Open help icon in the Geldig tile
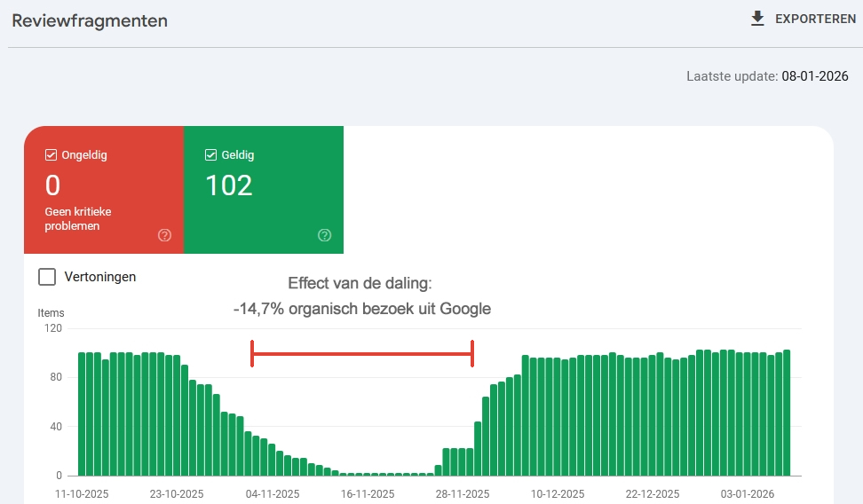The width and height of the screenshot is (863, 504). [x=324, y=235]
